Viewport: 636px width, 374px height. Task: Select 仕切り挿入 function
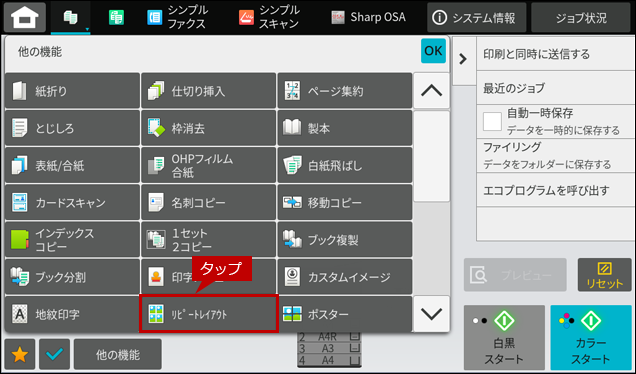click(x=208, y=90)
